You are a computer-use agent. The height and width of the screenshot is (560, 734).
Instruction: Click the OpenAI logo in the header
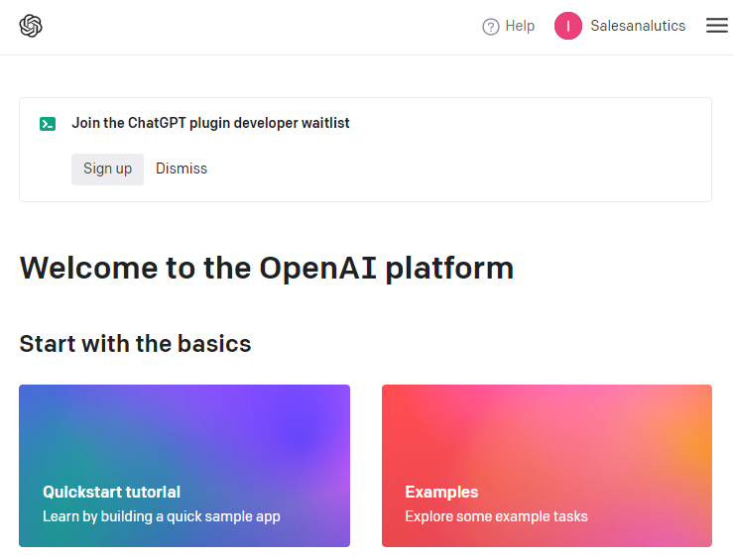[31, 27]
